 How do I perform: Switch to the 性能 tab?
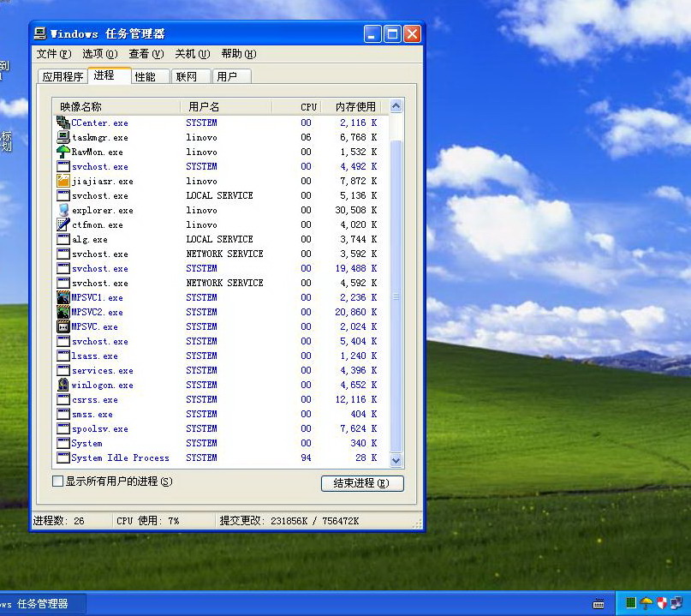[151, 77]
